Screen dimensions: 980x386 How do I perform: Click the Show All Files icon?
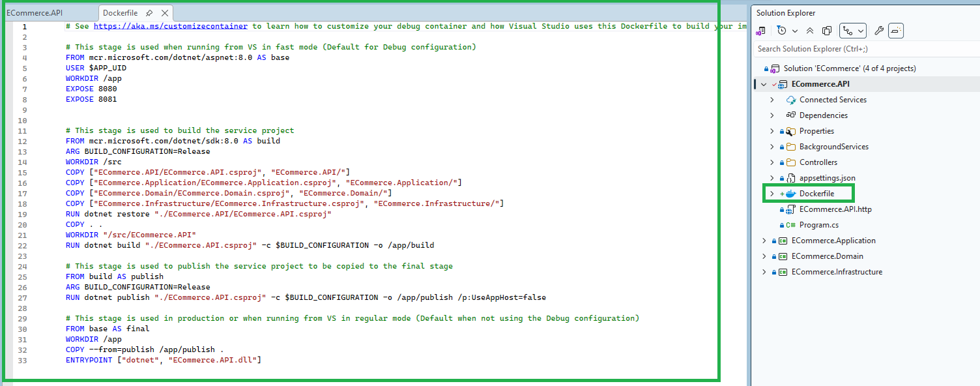(x=827, y=31)
